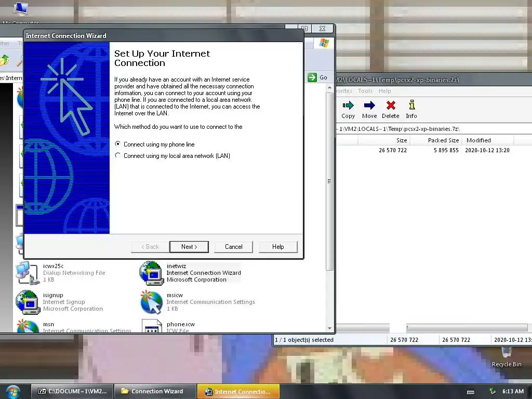Click the 1 / 1 object(s) selected status text
Viewport: 532px width, 399px height.
(304, 340)
